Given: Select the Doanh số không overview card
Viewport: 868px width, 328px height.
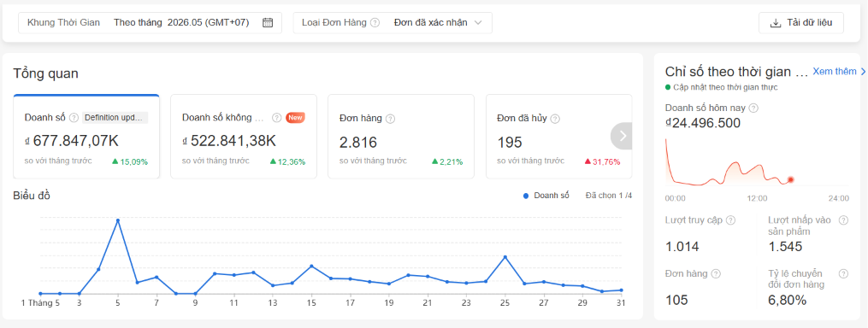Looking at the screenshot, I should pyautogui.click(x=244, y=137).
